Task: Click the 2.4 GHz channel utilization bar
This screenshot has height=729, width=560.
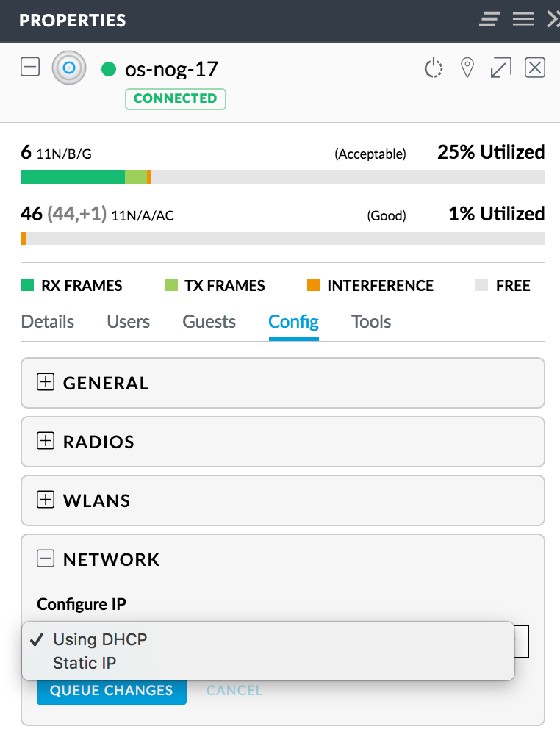Action: pos(283,177)
